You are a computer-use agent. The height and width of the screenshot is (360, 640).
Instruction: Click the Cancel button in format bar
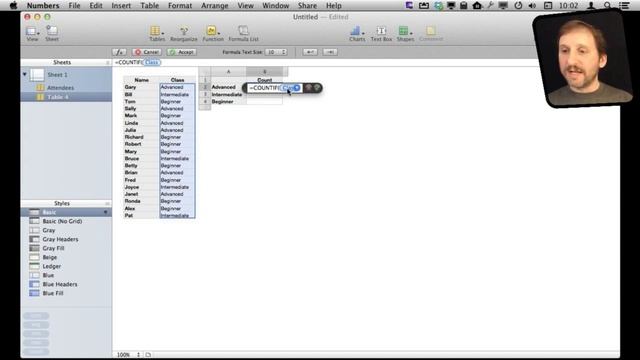click(x=147, y=52)
